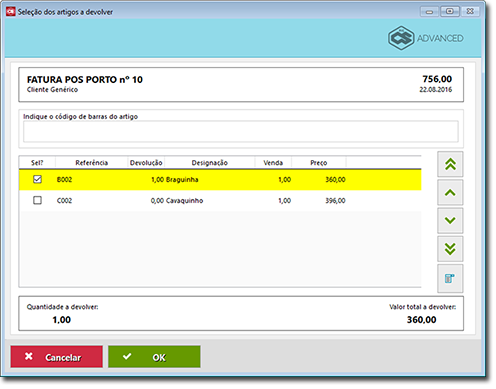
Task: Select reference cell B002
Action: (x=64, y=180)
